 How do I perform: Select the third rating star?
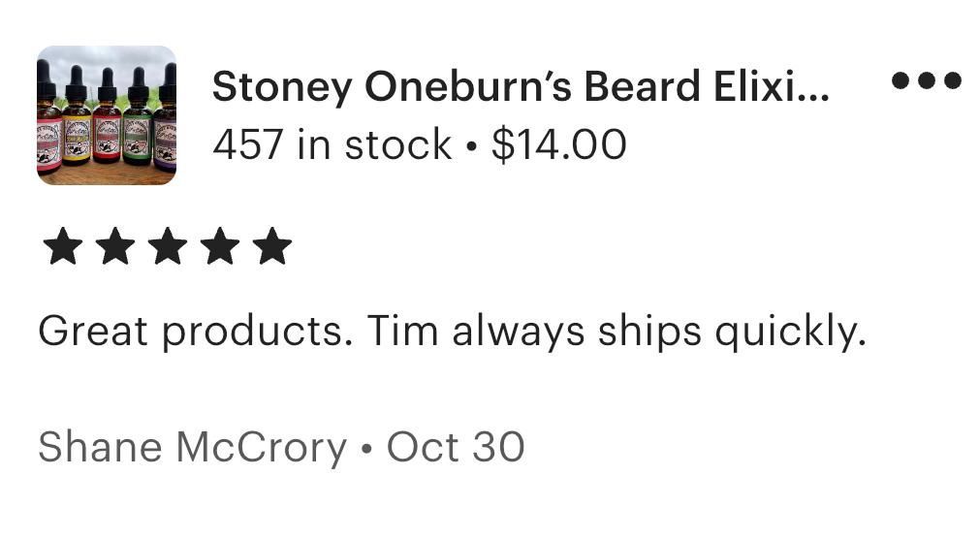[168, 246]
